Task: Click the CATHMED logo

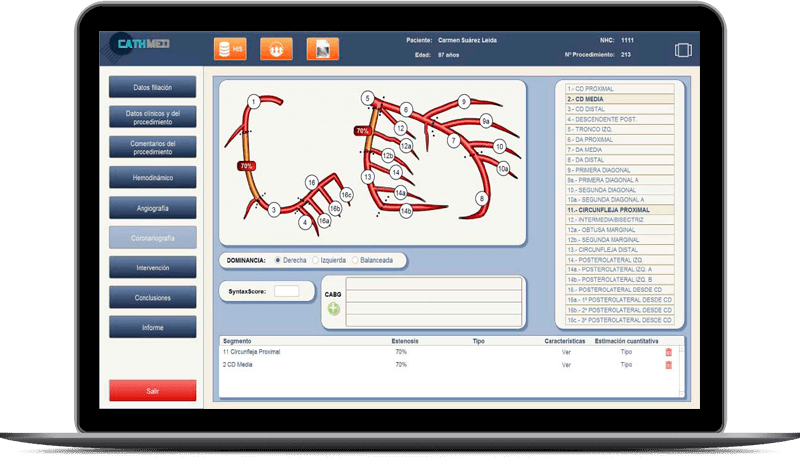Action: click(144, 47)
